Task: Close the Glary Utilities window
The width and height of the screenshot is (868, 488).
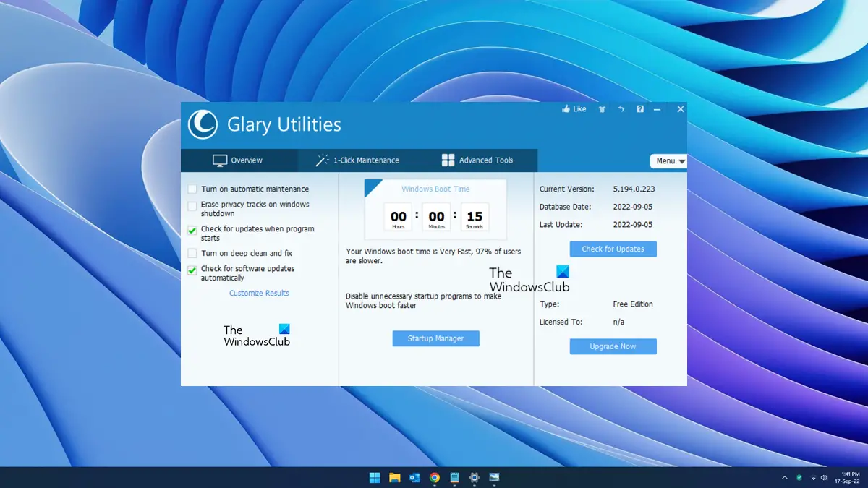Action: pos(681,109)
